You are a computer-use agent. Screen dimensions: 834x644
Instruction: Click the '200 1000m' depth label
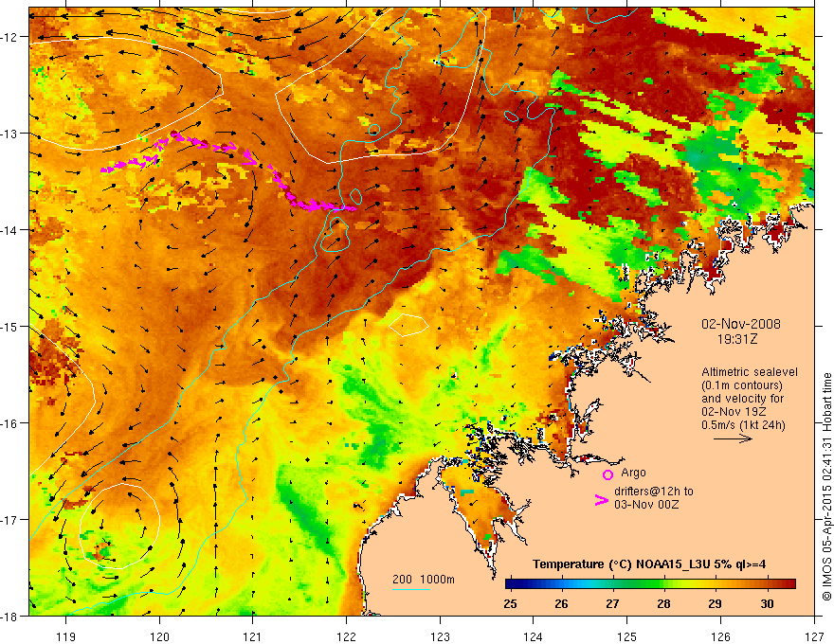point(424,580)
